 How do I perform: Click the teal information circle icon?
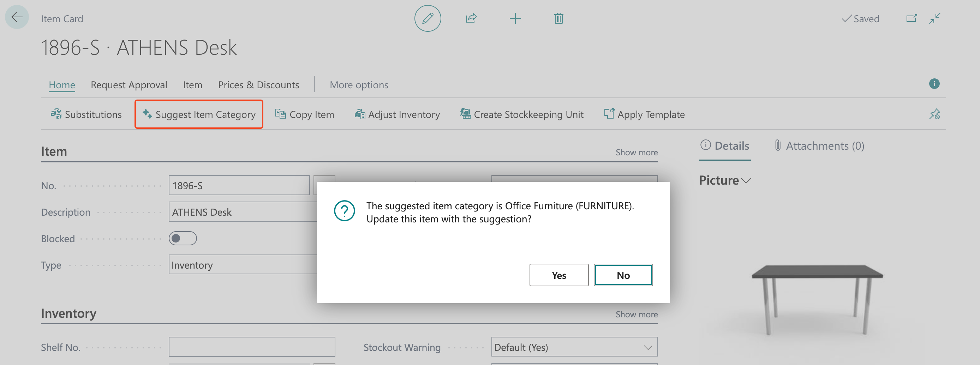[934, 84]
